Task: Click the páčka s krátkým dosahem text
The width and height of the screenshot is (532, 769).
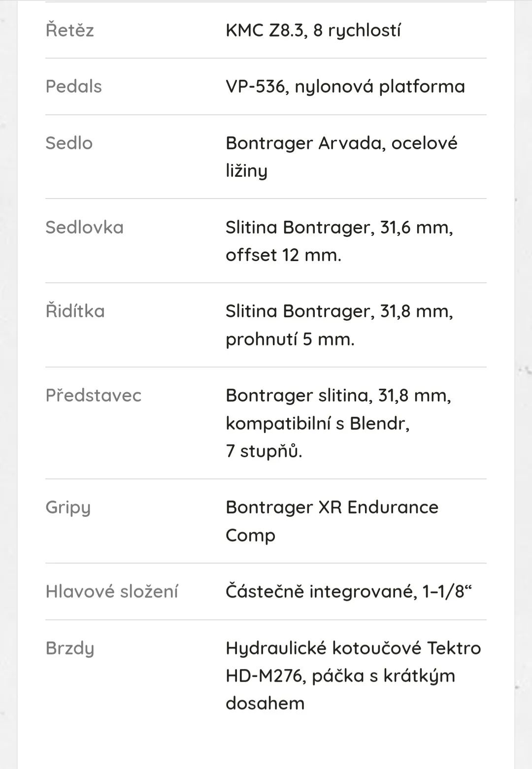Action: click(x=340, y=689)
